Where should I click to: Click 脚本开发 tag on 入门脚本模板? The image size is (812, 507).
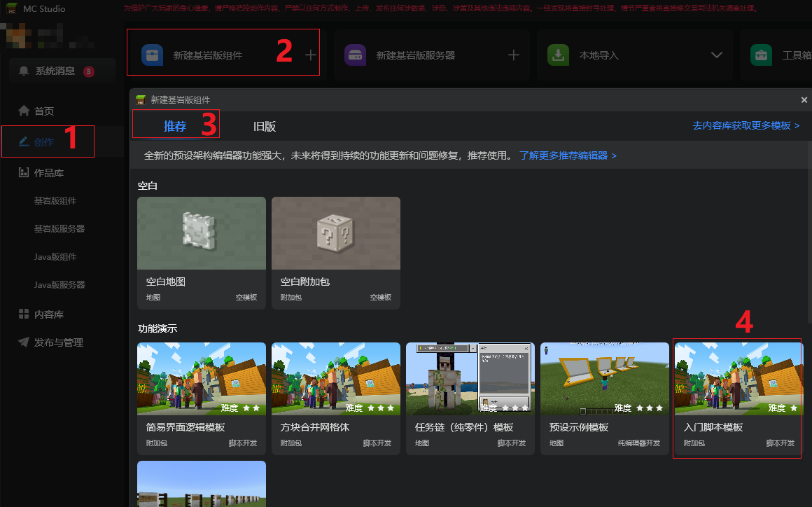(x=780, y=443)
